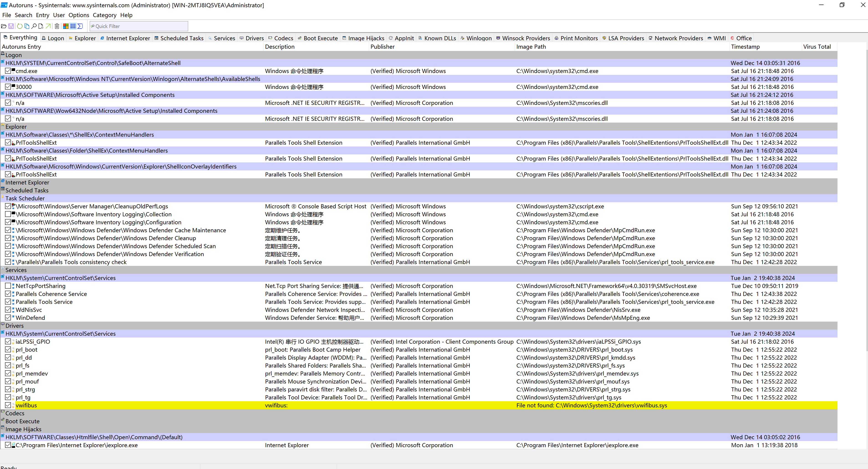Screen dimensions: 868x469
Task: Open the Options menu
Action: (x=79, y=15)
